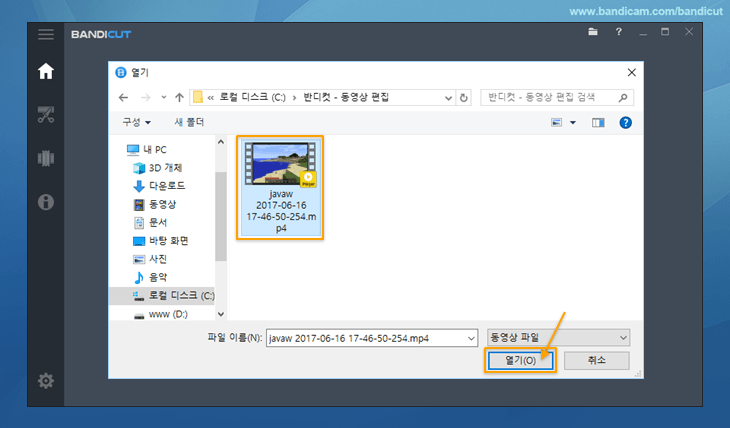Open Bandicut hamburger menu
Image resolution: width=730 pixels, height=428 pixels.
46,34
